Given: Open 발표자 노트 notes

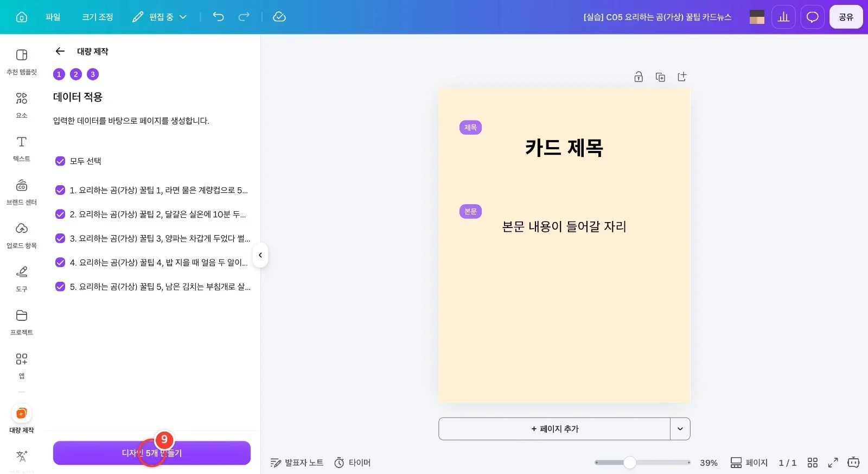Looking at the screenshot, I should pos(297,463).
